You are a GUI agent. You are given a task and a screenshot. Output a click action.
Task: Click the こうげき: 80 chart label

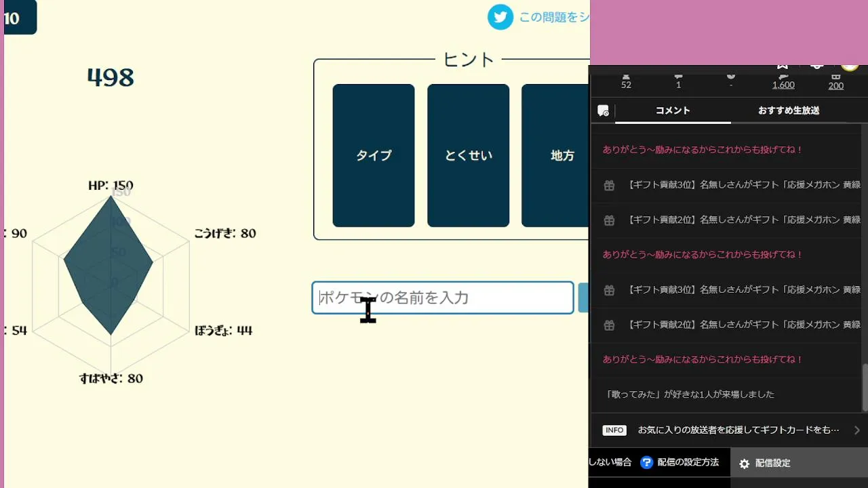tap(225, 233)
